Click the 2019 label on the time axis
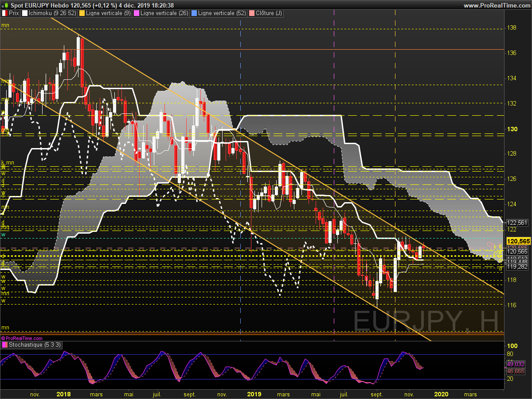The height and width of the screenshot is (399, 532). (x=254, y=394)
